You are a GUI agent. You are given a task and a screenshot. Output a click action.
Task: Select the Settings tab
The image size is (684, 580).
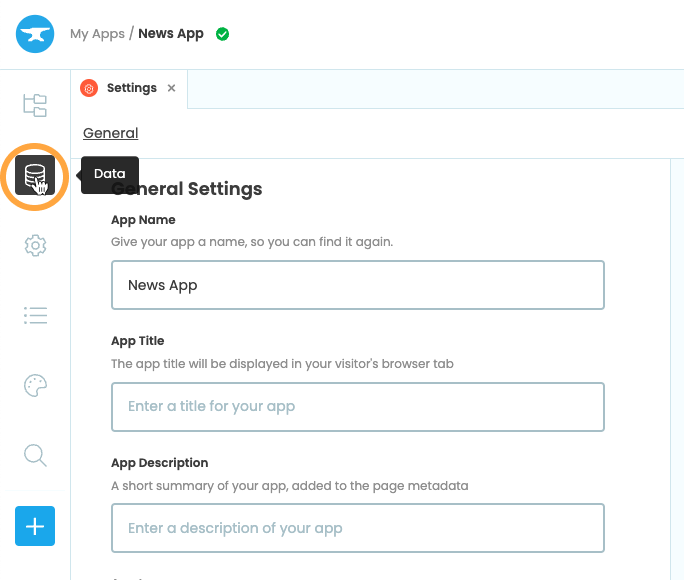point(129,89)
